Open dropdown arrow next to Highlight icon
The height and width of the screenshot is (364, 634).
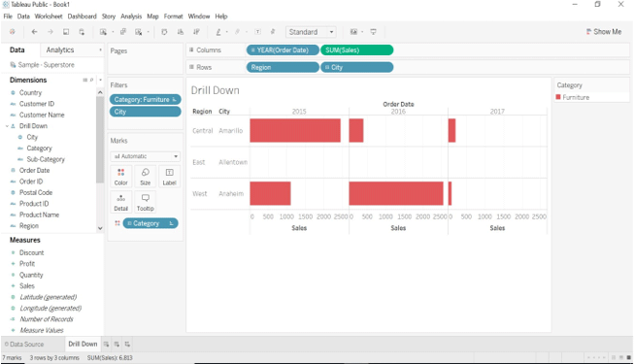click(227, 32)
